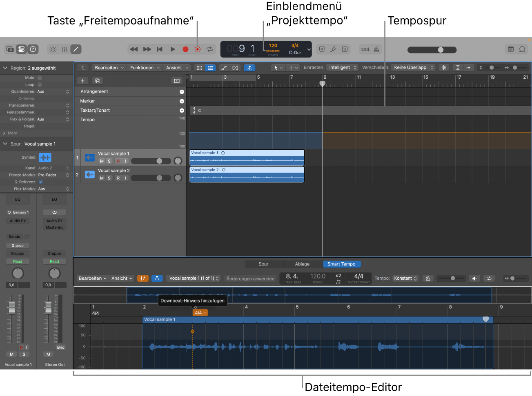Click the Bnc bounce button
This screenshot has width=532, height=396.
(61, 347)
